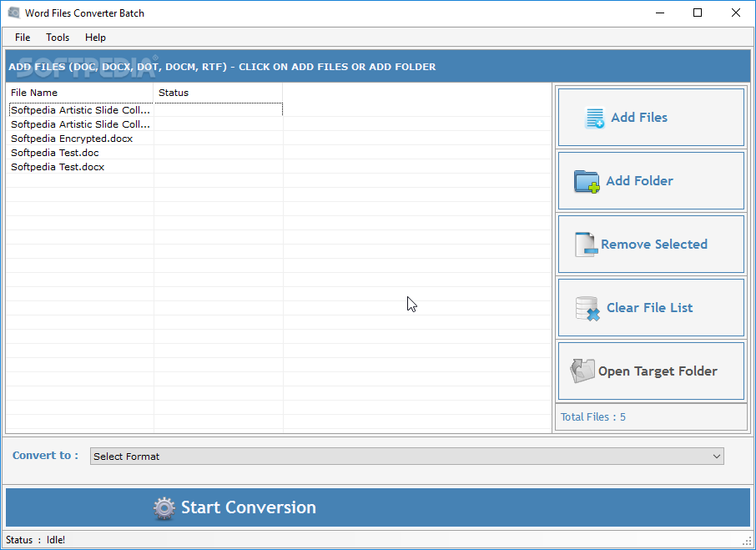This screenshot has width=756, height=550.
Task: Click the Start Conversion button text
Action: point(249,507)
